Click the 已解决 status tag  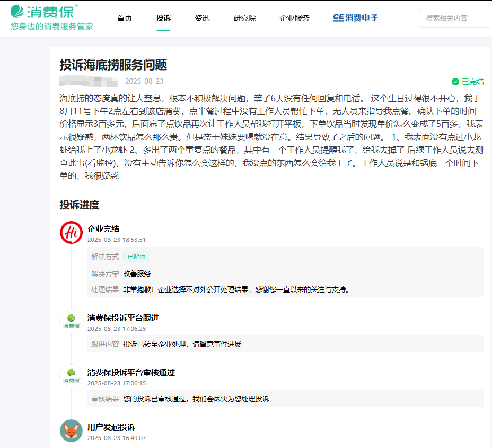click(136, 257)
